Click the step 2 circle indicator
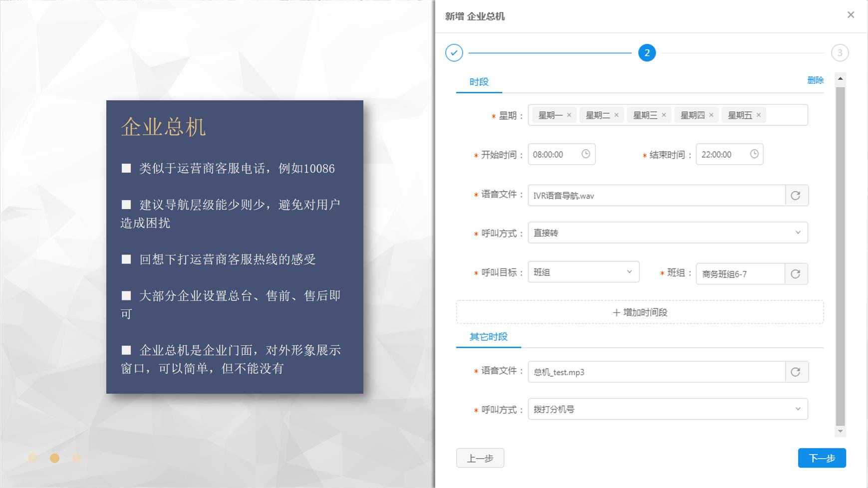The image size is (868, 488). pos(647,53)
